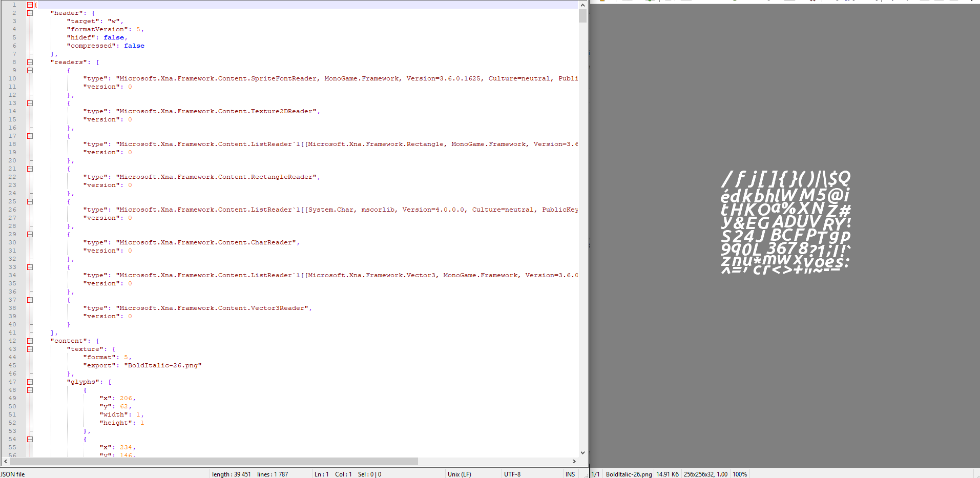
Task: Click the "lines : 1 787" status entry
Action: [x=273, y=474]
